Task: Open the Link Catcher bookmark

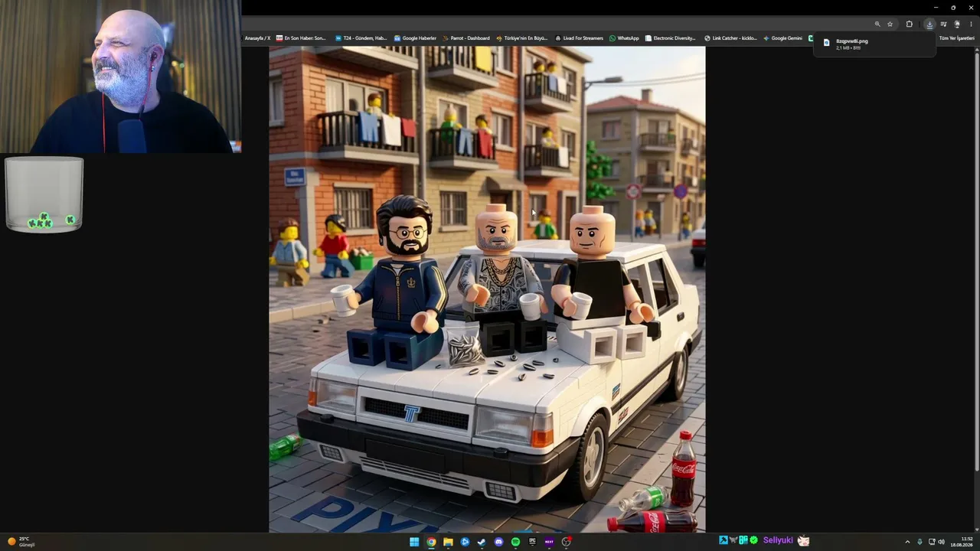Action: pyautogui.click(x=730, y=38)
